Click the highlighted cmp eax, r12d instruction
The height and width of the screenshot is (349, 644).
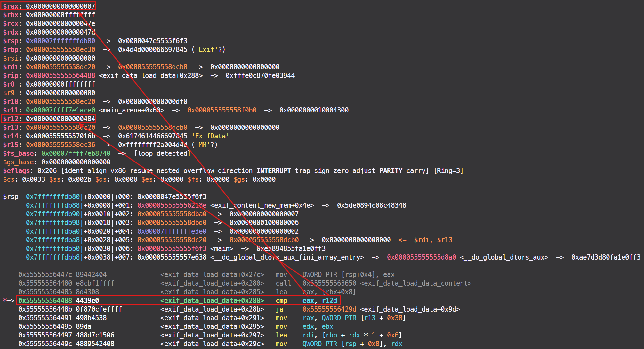point(307,300)
